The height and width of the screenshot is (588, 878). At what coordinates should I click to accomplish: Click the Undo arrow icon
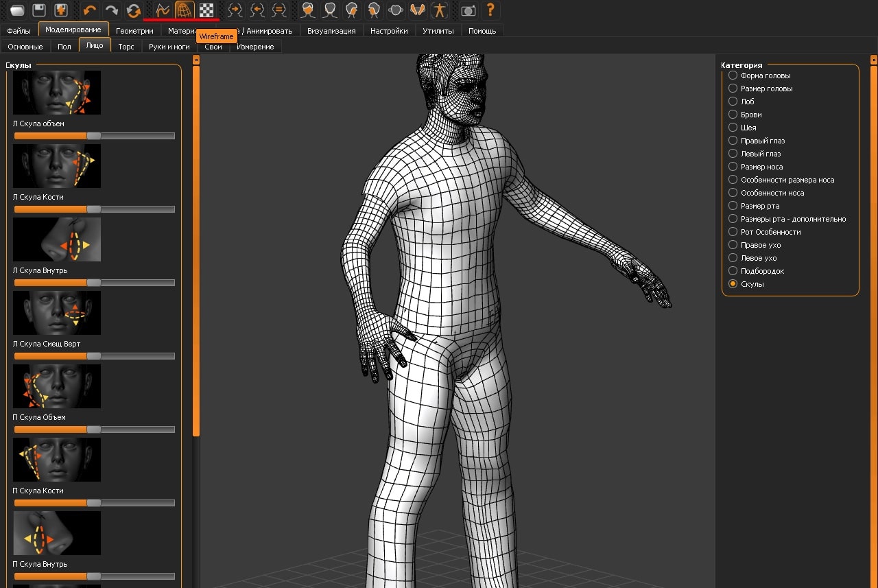(x=89, y=10)
